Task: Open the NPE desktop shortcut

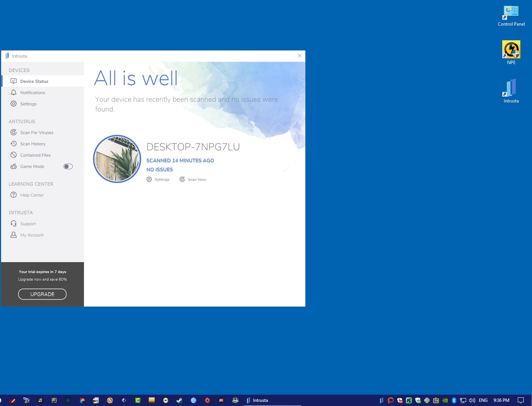Action: pyautogui.click(x=511, y=53)
